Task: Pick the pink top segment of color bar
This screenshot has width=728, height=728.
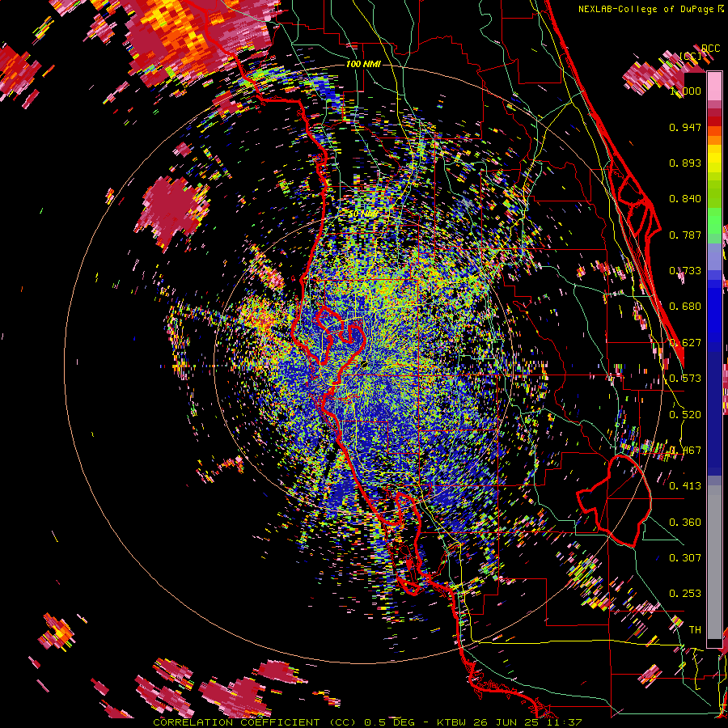Action: coord(714,86)
